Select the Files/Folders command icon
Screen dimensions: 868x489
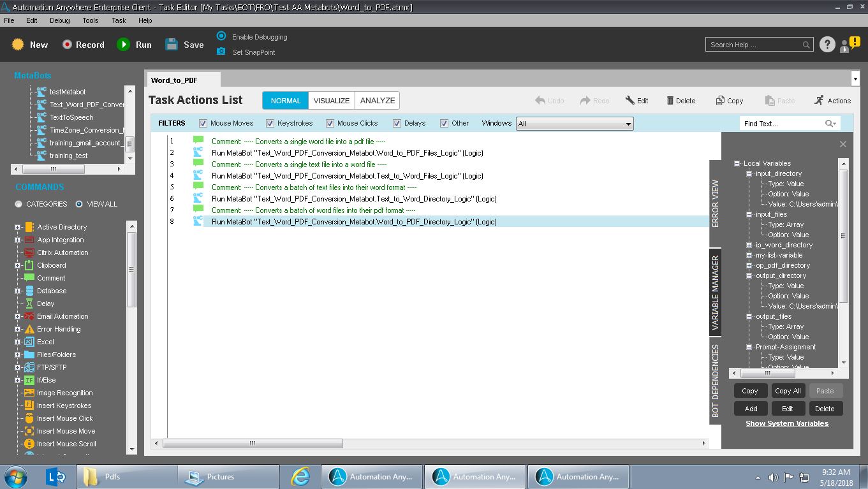tap(29, 354)
